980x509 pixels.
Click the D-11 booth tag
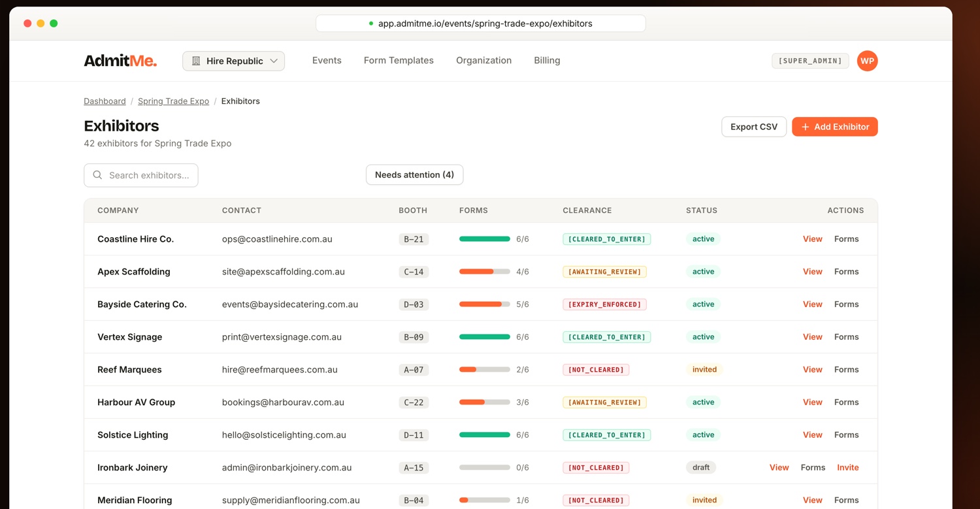(x=414, y=435)
